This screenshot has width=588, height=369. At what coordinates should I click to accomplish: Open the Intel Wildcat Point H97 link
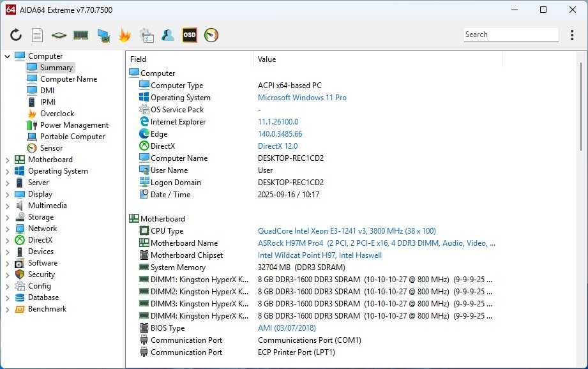tap(319, 255)
